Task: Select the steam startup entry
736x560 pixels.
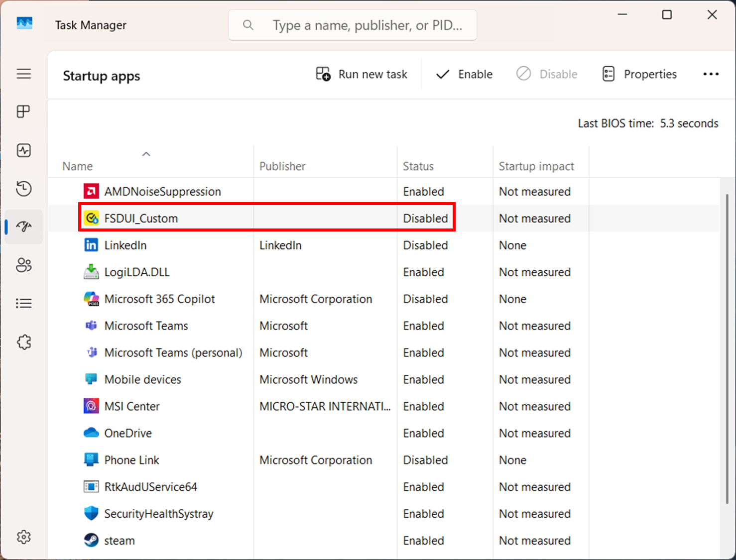Action: point(120,541)
